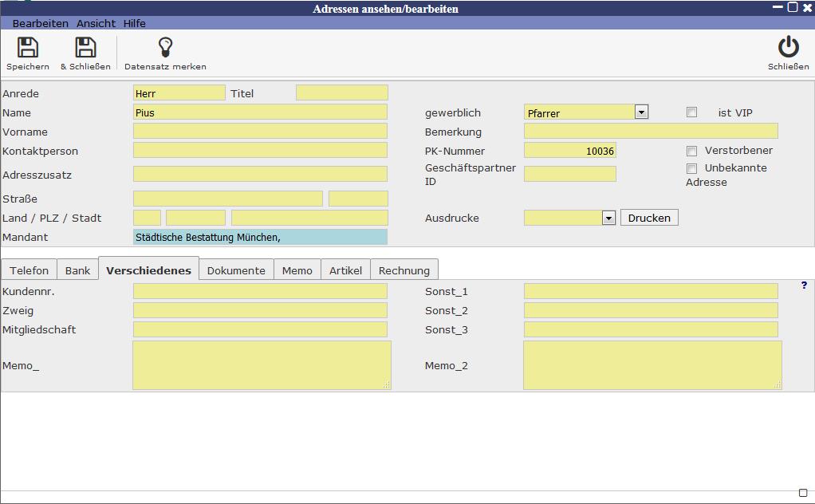Click the Speichern floppy disk icon
The image size is (815, 504).
pos(28,48)
